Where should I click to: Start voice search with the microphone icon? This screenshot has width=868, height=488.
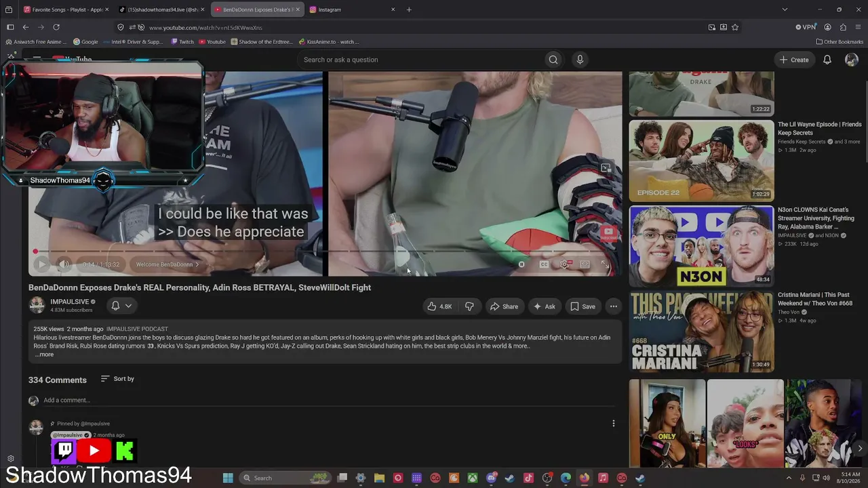(x=580, y=60)
